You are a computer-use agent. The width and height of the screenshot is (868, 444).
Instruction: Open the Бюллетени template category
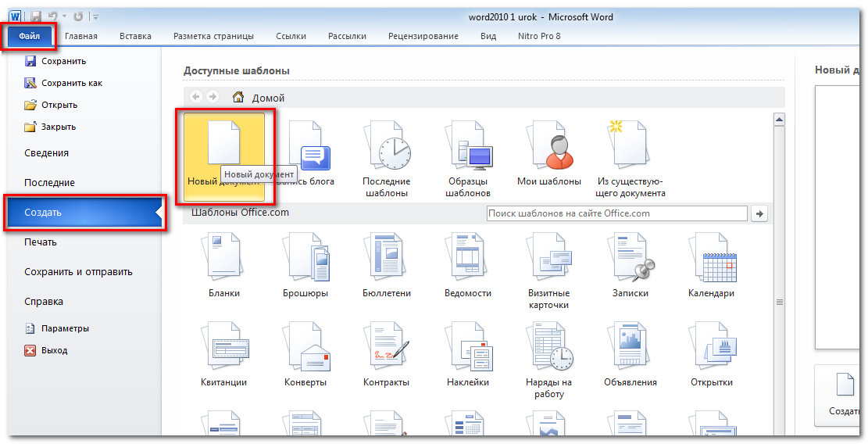tap(387, 267)
